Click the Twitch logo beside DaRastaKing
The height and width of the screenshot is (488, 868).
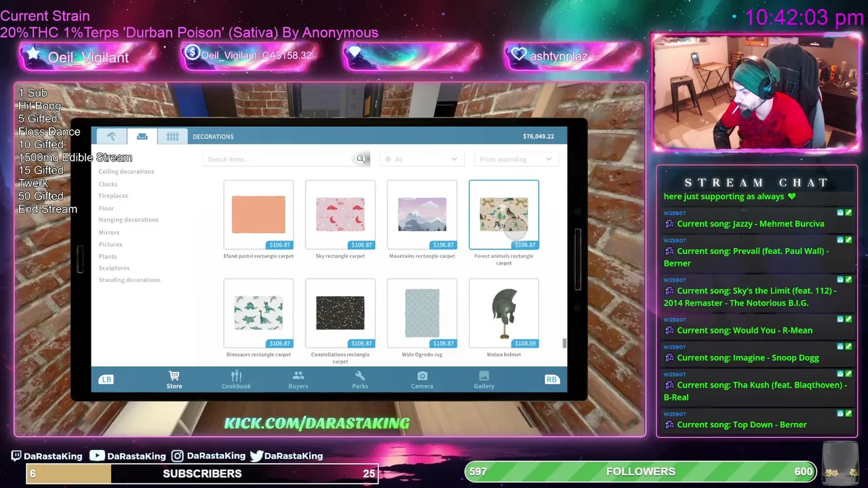16,456
